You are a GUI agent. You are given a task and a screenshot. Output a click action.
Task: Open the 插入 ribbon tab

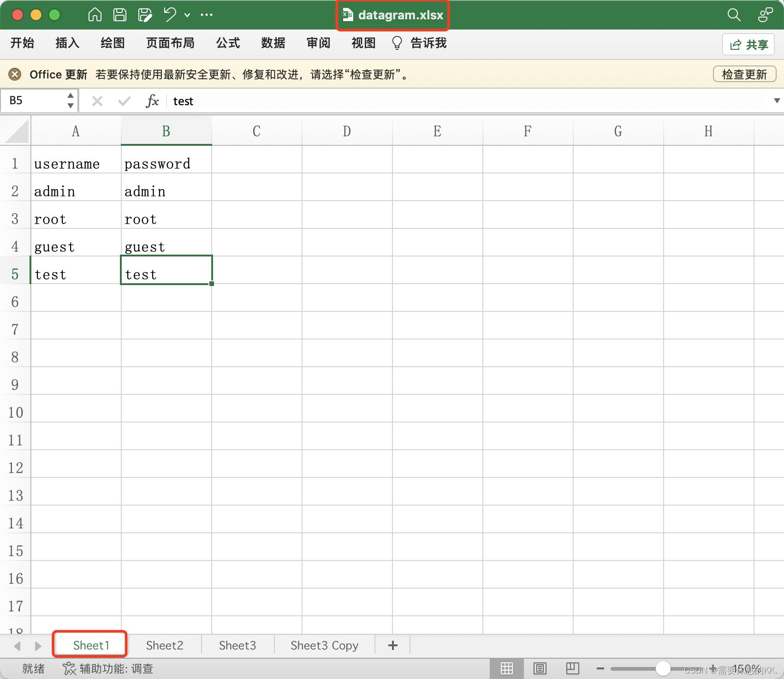67,43
